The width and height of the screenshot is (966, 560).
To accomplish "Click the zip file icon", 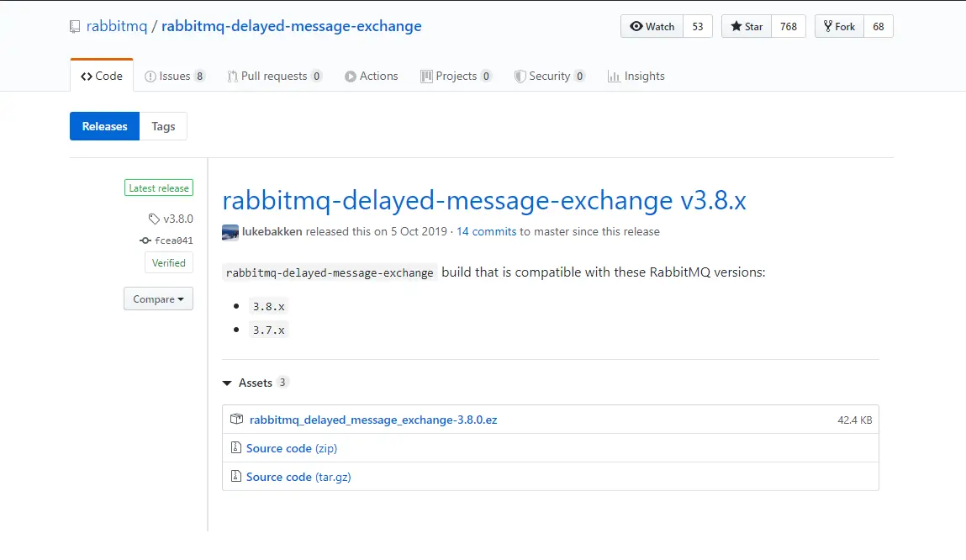I will (x=236, y=447).
